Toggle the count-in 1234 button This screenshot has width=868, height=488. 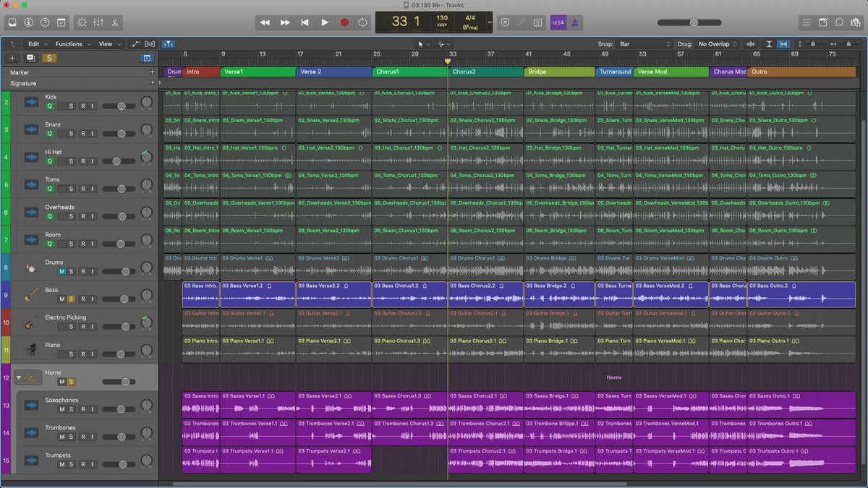tap(558, 22)
